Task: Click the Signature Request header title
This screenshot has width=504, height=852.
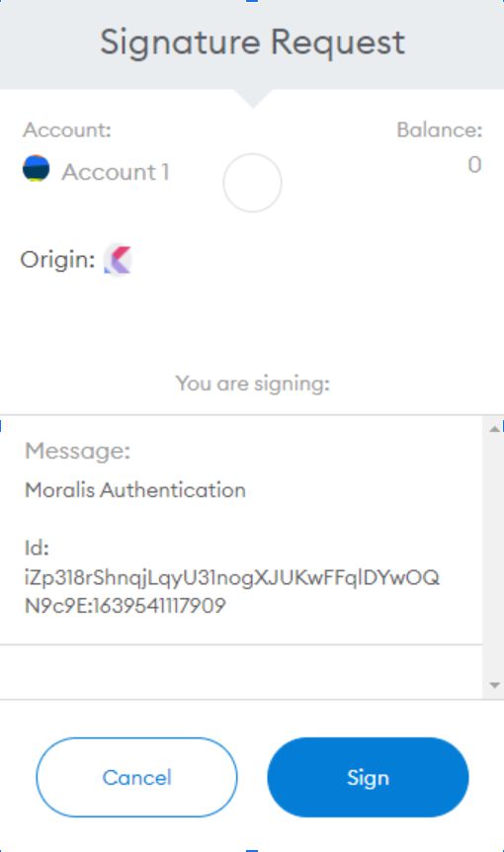Action: 253,43
